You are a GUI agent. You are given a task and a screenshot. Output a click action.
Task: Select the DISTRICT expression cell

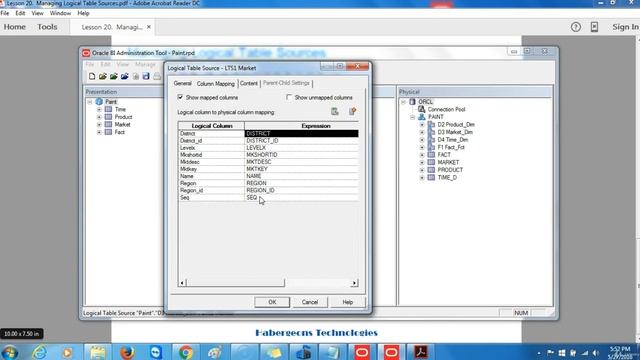tap(301, 133)
